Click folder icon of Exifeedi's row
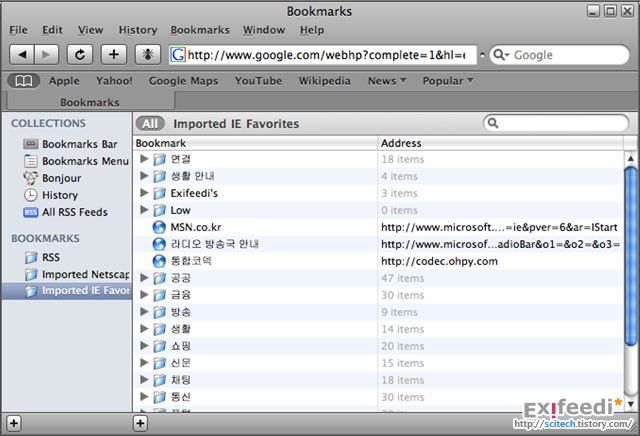This screenshot has width=640, height=436. pos(159,194)
